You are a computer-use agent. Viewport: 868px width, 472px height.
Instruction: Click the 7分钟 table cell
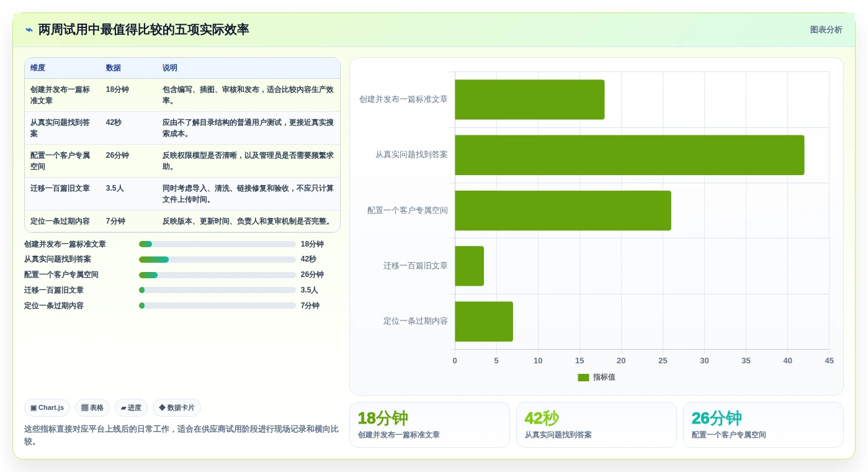pos(115,221)
